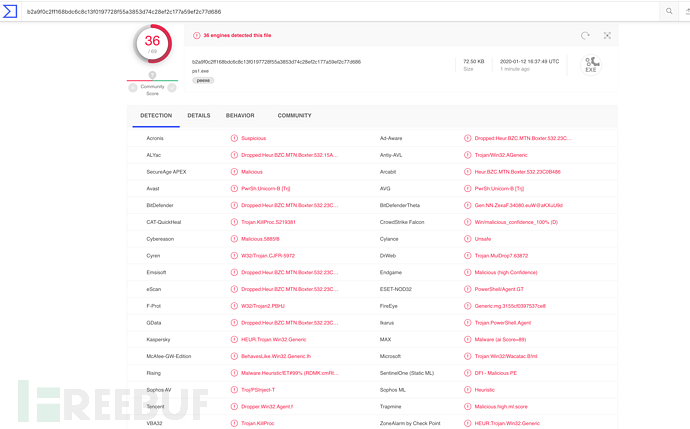Open the Detection tab
This screenshot has width=690, height=429.
pyautogui.click(x=156, y=116)
